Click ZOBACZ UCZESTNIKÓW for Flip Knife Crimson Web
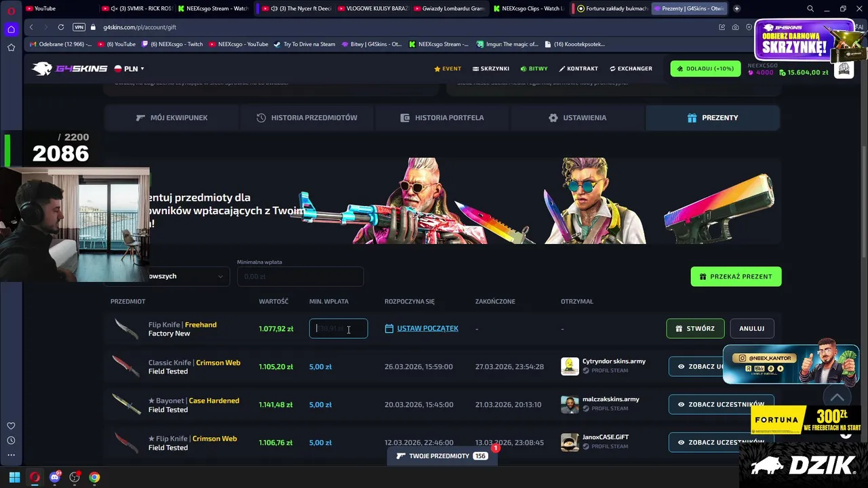This screenshot has width=868, height=488. 721,443
